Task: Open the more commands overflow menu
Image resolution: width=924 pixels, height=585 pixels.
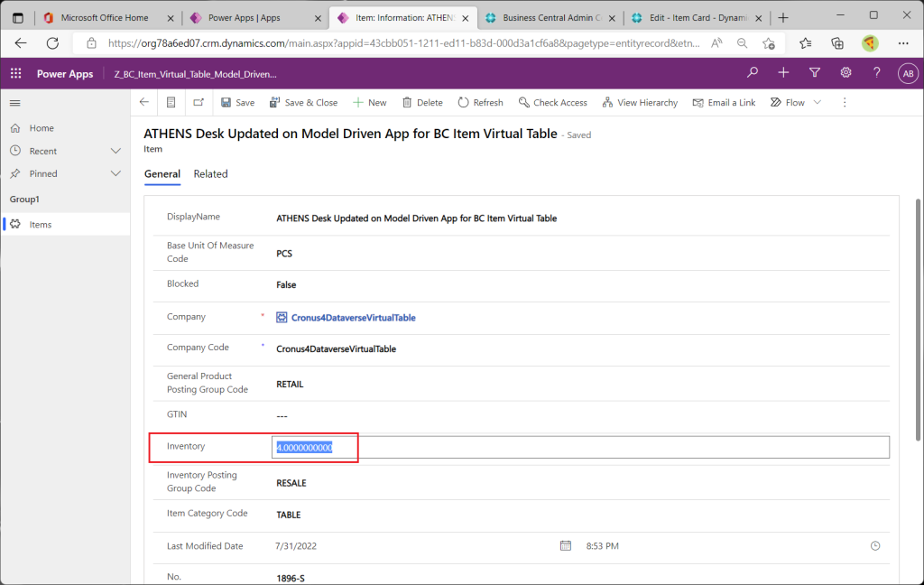Action: pyautogui.click(x=845, y=103)
